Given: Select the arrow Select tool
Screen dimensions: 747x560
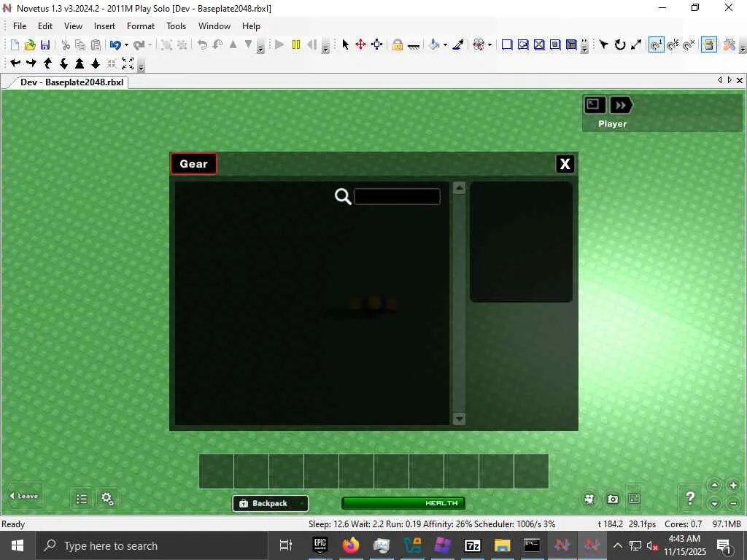Looking at the screenshot, I should pos(345,44).
